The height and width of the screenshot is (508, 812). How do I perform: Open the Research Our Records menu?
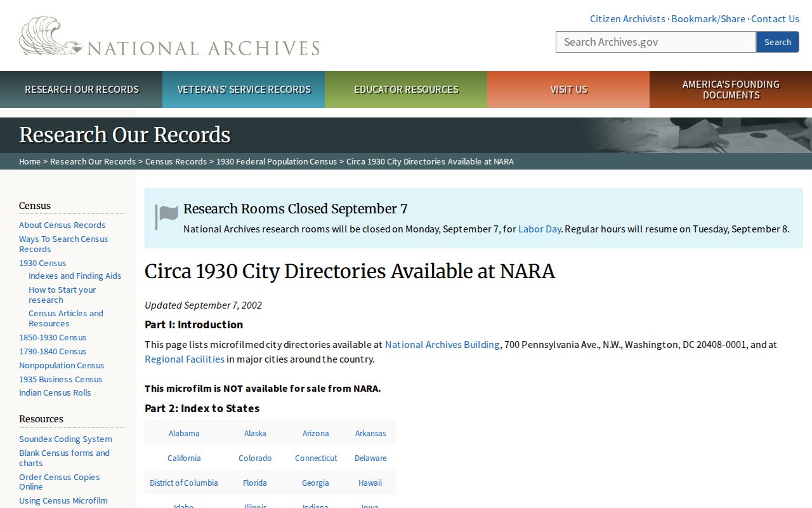click(x=81, y=90)
